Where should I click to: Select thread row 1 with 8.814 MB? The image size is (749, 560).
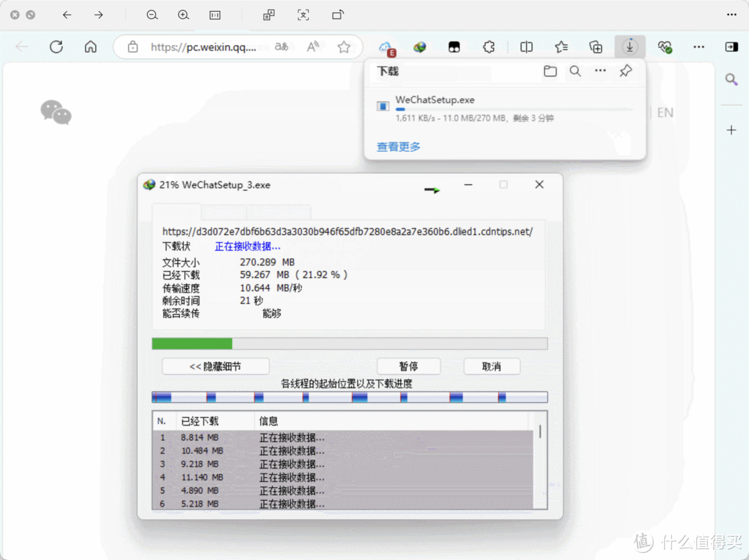(x=343, y=437)
